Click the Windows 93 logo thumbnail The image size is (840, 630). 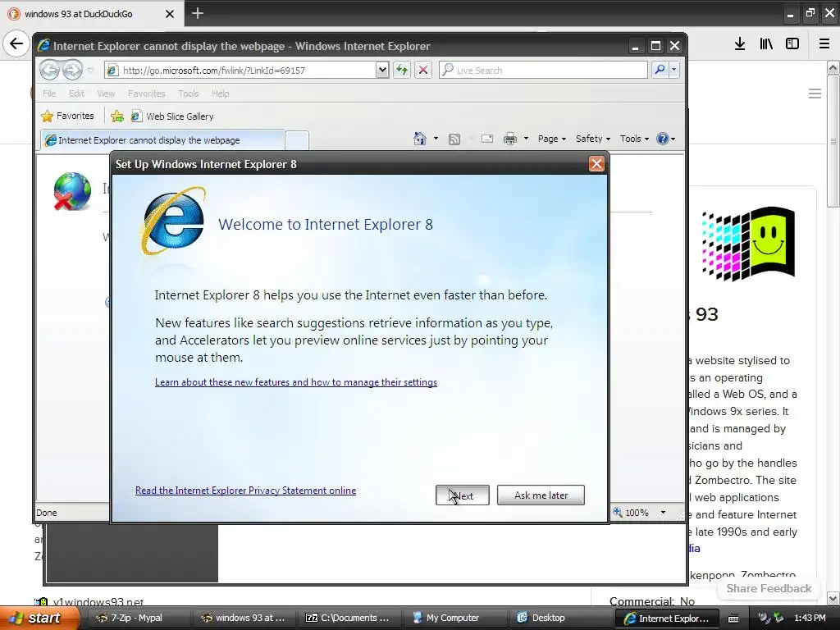[x=748, y=244]
